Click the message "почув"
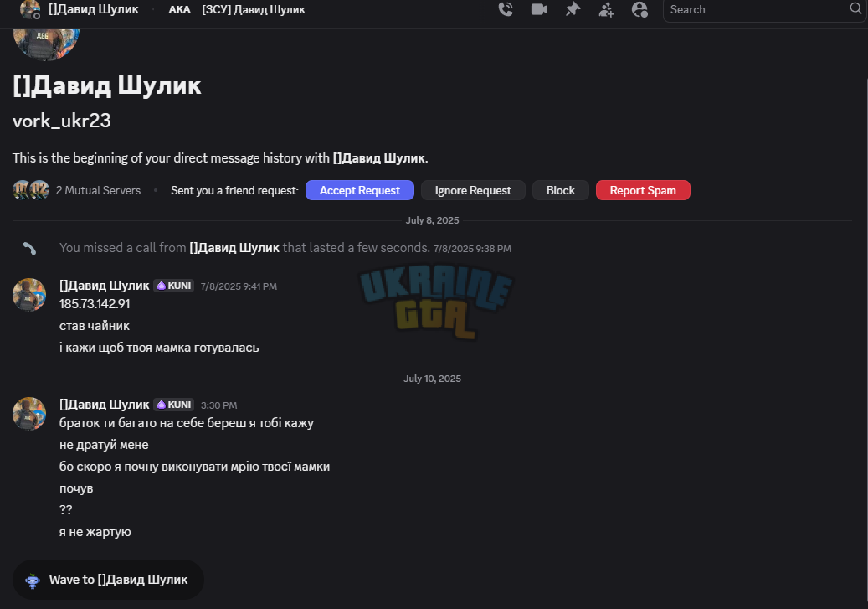This screenshot has height=609, width=868. click(x=76, y=488)
